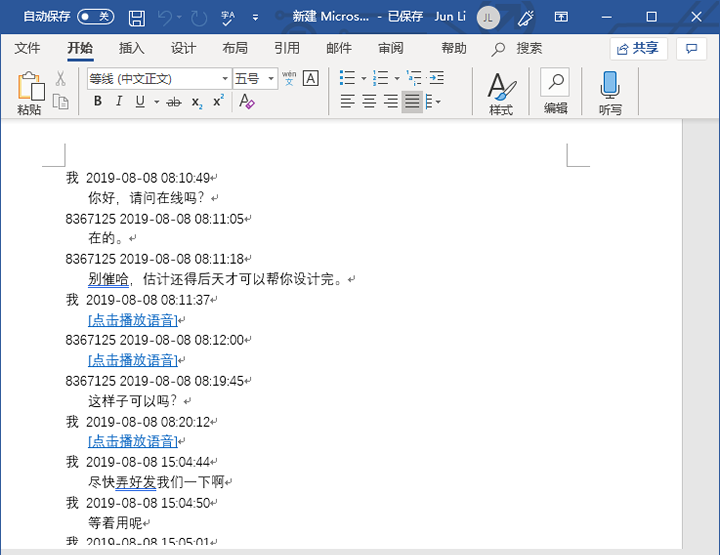Click the Save floppy disk icon
The width and height of the screenshot is (720, 555).
pyautogui.click(x=136, y=17)
